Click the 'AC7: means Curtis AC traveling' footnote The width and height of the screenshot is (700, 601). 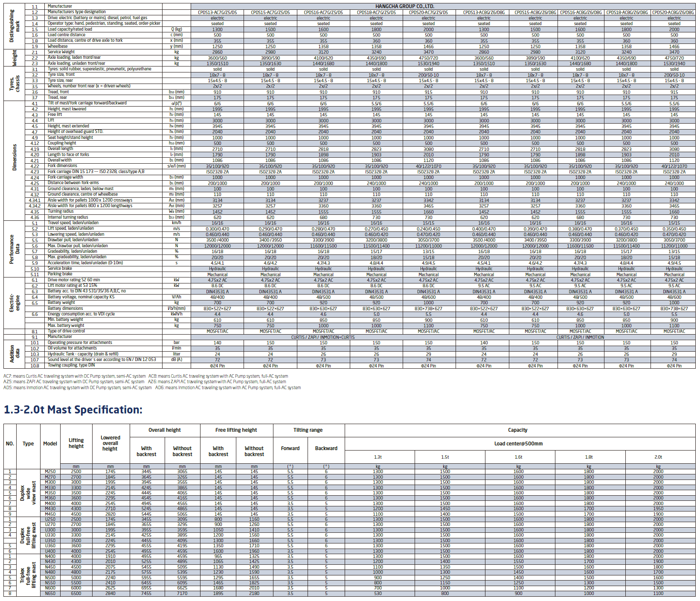[75, 376]
